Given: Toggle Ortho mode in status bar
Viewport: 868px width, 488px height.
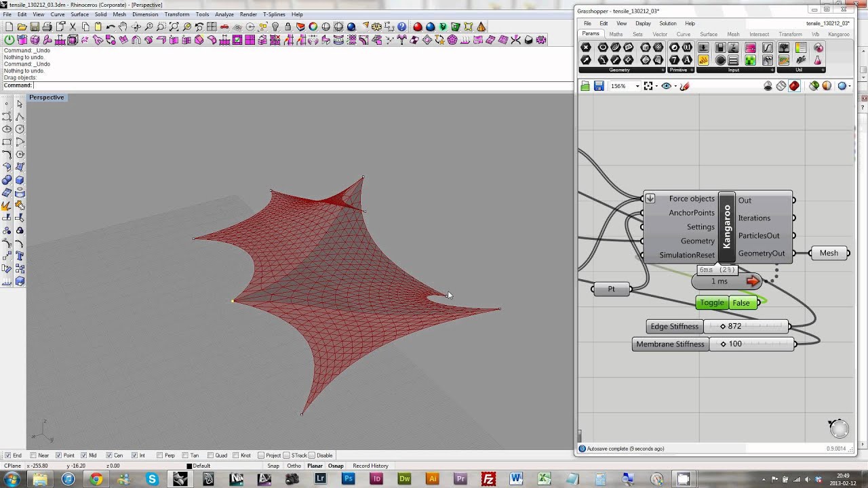Looking at the screenshot, I should [294, 466].
